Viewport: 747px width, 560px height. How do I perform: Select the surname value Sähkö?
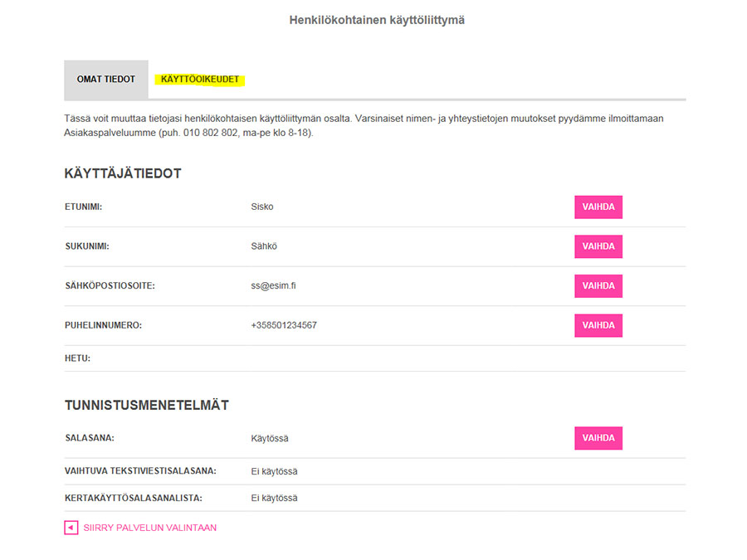click(x=264, y=246)
